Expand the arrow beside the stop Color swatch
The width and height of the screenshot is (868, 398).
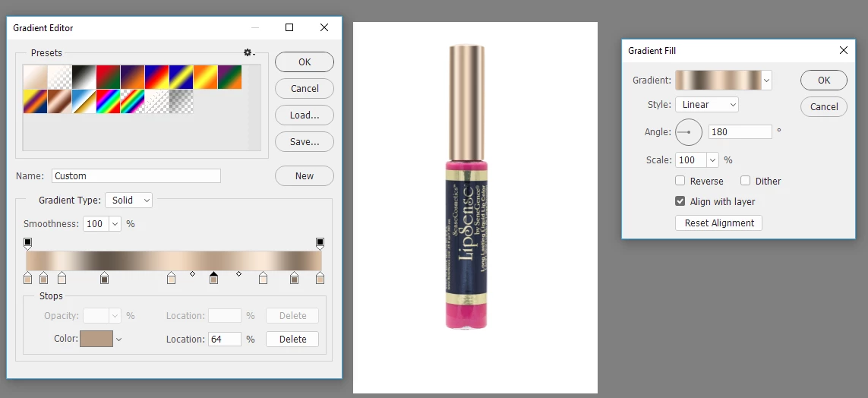pyautogui.click(x=118, y=340)
